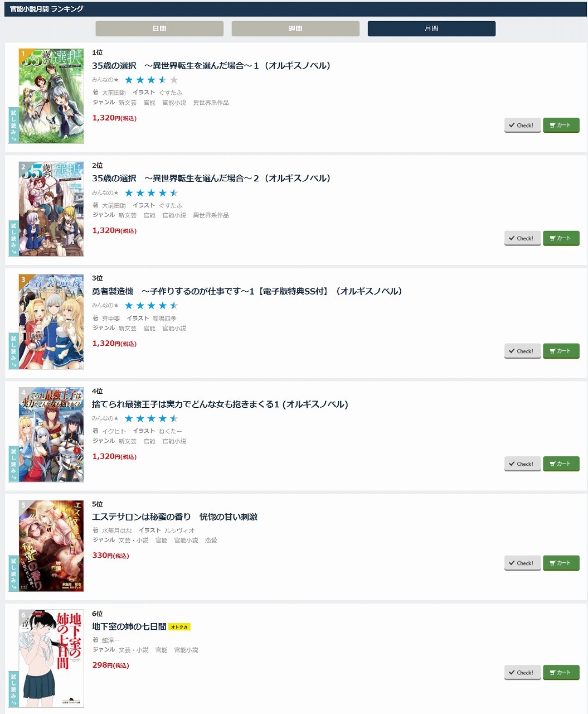Open cover thumbnail of 35歳の選択 volume 2

51,209
